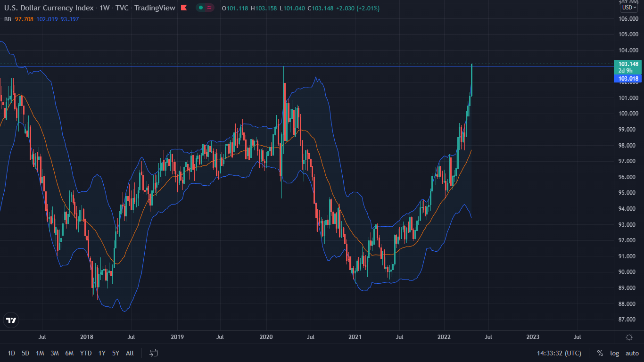Click the 1W interval label in title
The image size is (644, 362).
click(105, 8)
